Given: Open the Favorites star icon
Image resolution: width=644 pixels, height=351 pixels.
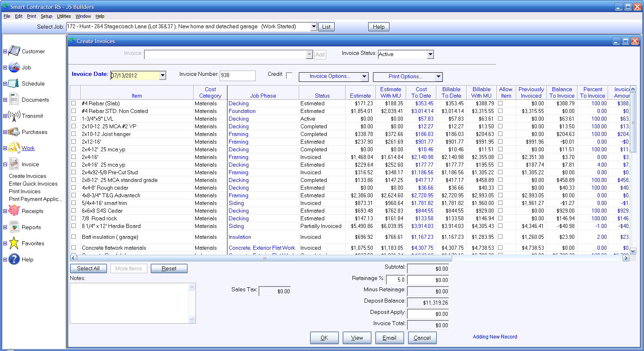Looking at the screenshot, I should pos(14,243).
